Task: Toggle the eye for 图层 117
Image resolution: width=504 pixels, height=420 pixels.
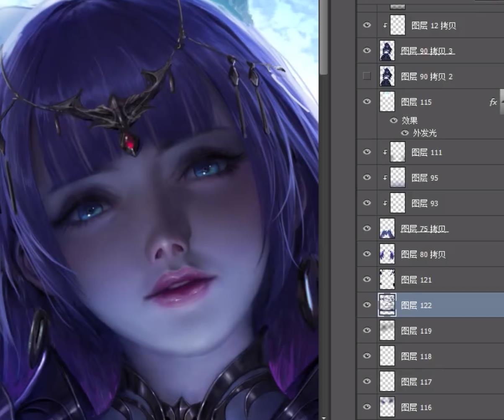Action: [x=367, y=382]
